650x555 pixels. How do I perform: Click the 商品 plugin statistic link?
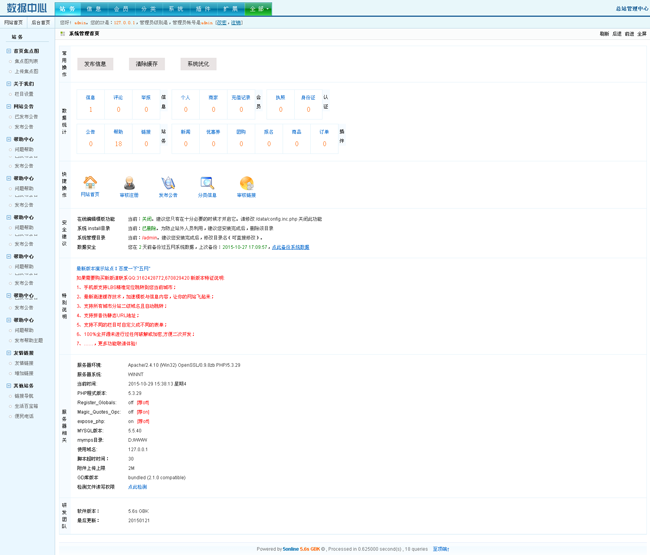(x=296, y=132)
